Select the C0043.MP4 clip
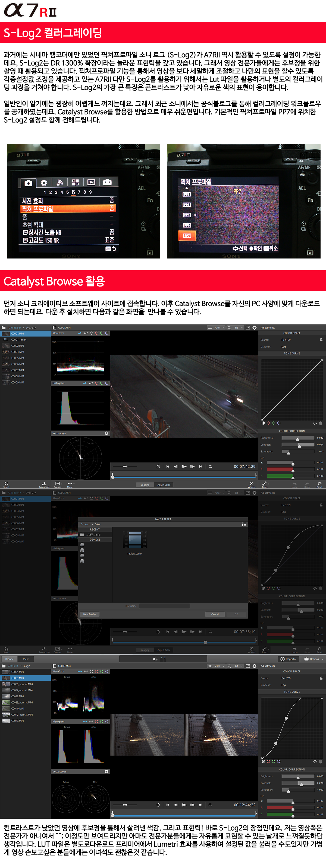The width and height of the screenshot is (326, 868). coord(25,721)
